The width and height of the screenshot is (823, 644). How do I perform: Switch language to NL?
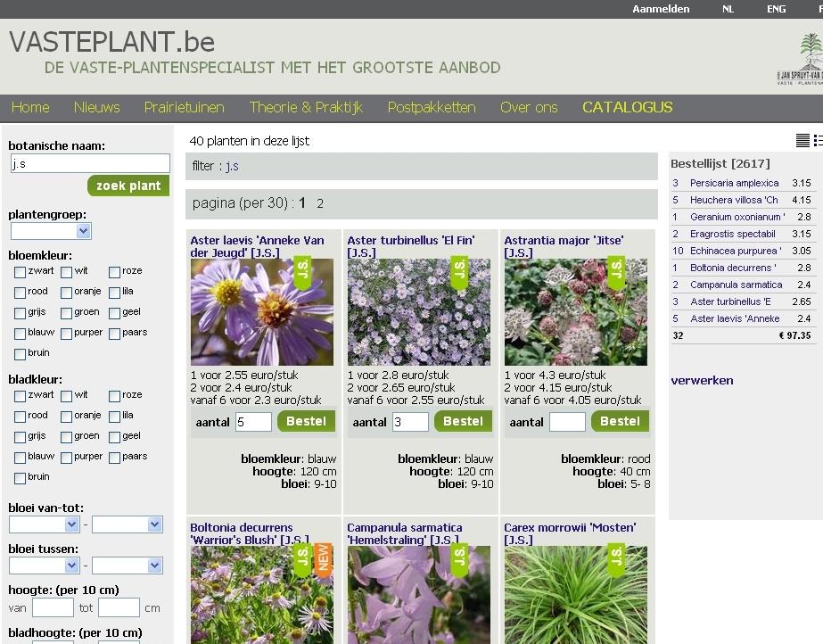tap(728, 9)
